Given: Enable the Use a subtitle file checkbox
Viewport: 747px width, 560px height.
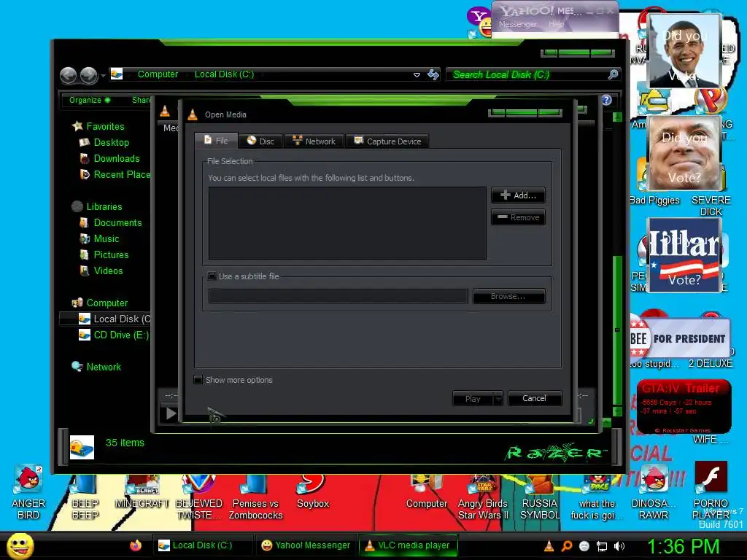Looking at the screenshot, I should coord(212,276).
